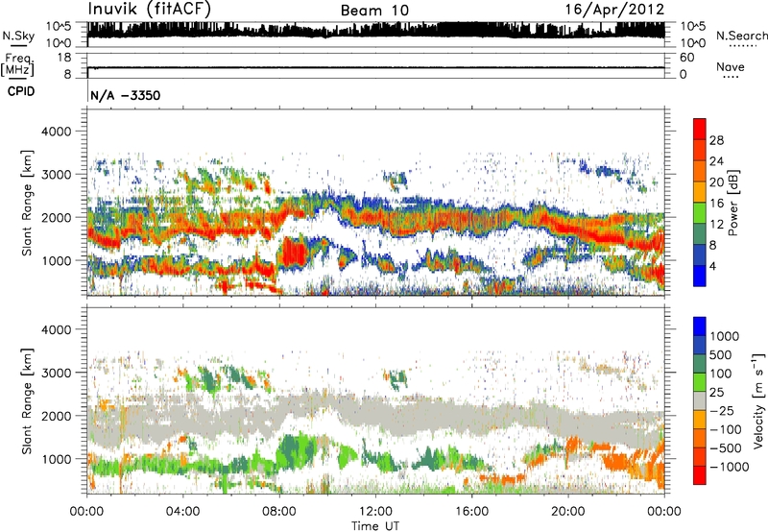This screenshot has height=532, width=768.
Task: Click the "Inuvik (fitACF)" plot title
Action: [x=150, y=10]
